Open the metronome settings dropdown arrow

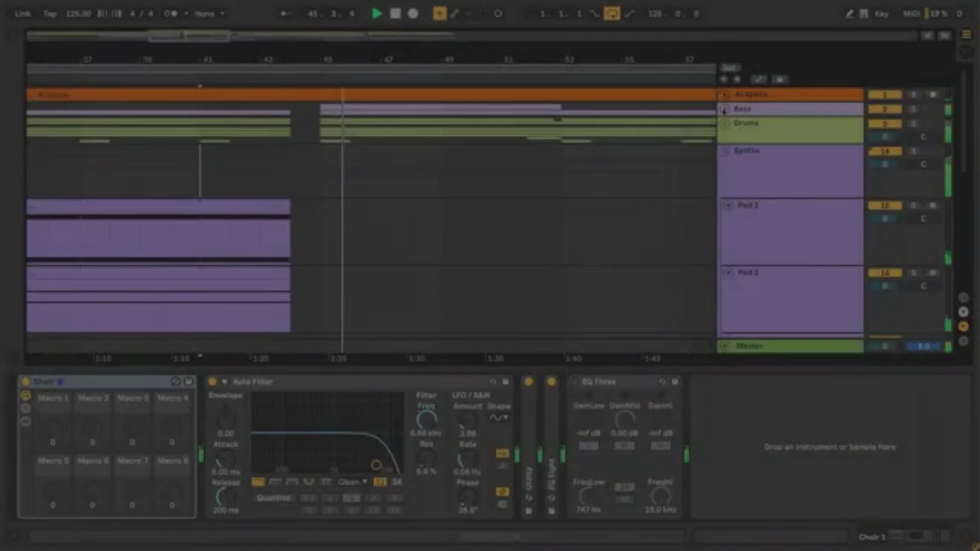click(x=186, y=14)
